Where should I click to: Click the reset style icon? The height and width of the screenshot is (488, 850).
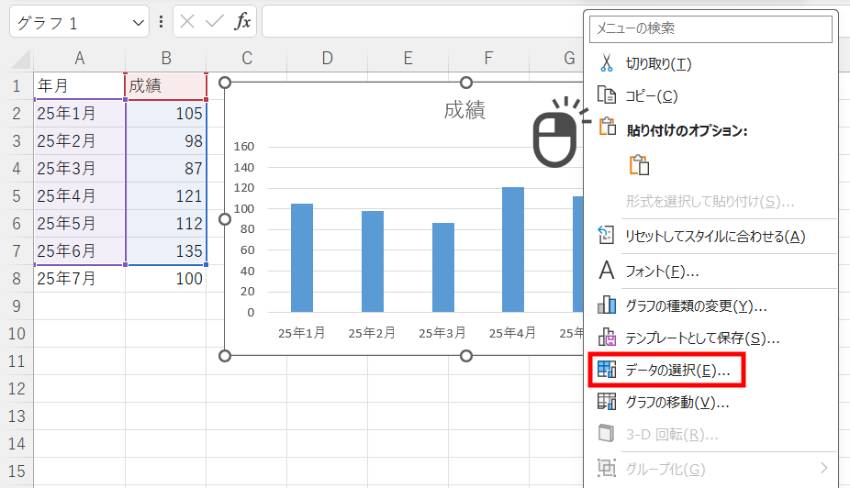click(606, 235)
